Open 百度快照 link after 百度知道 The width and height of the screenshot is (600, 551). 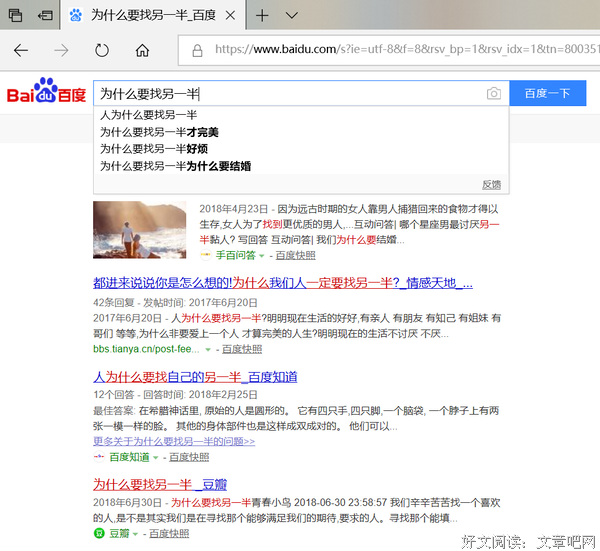(189, 457)
